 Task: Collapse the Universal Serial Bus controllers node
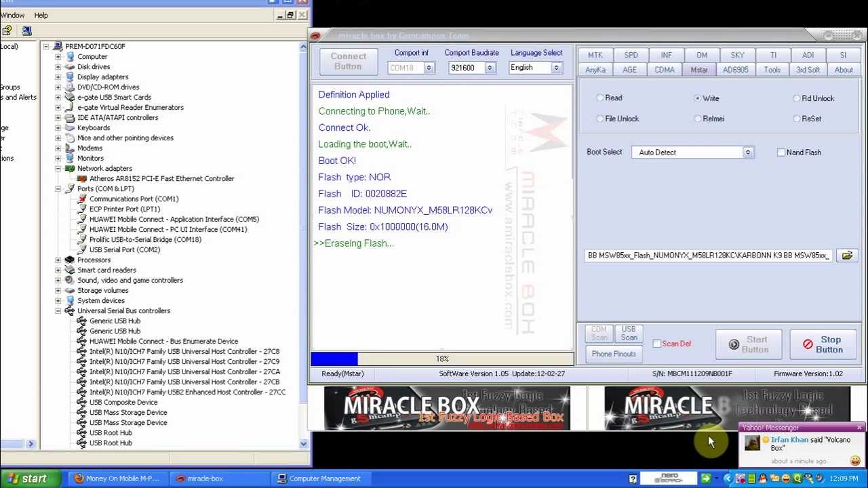(58, 310)
